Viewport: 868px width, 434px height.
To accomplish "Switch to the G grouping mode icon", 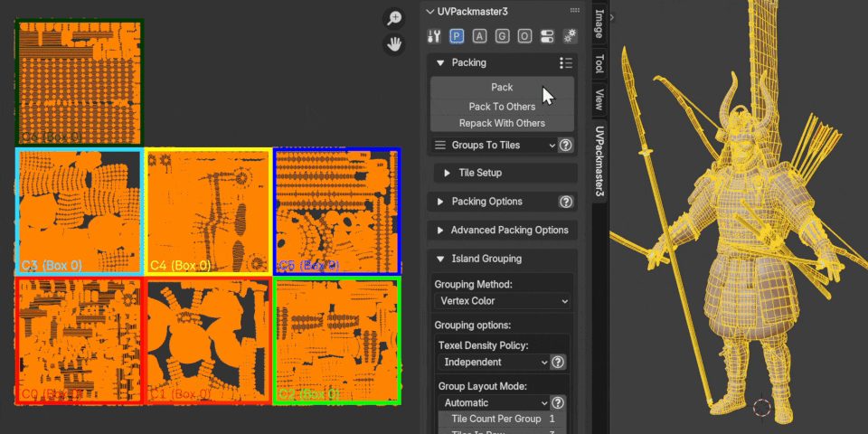I will [502, 36].
